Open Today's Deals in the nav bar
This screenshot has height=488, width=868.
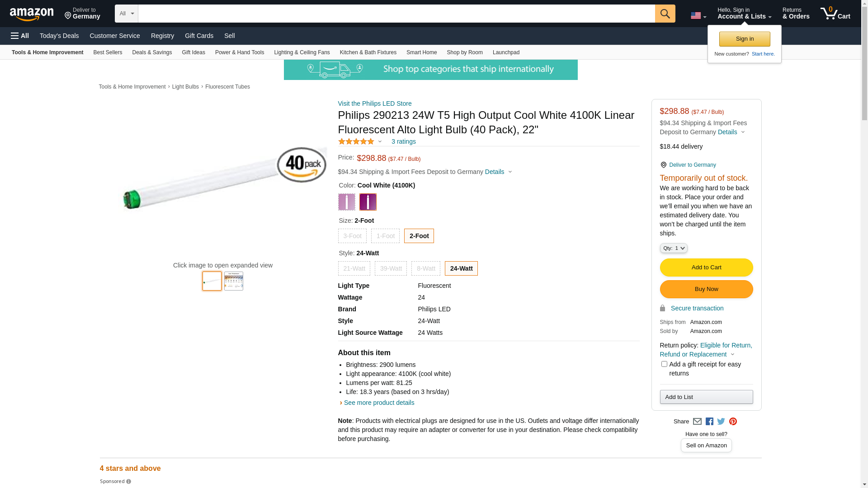[59, 36]
